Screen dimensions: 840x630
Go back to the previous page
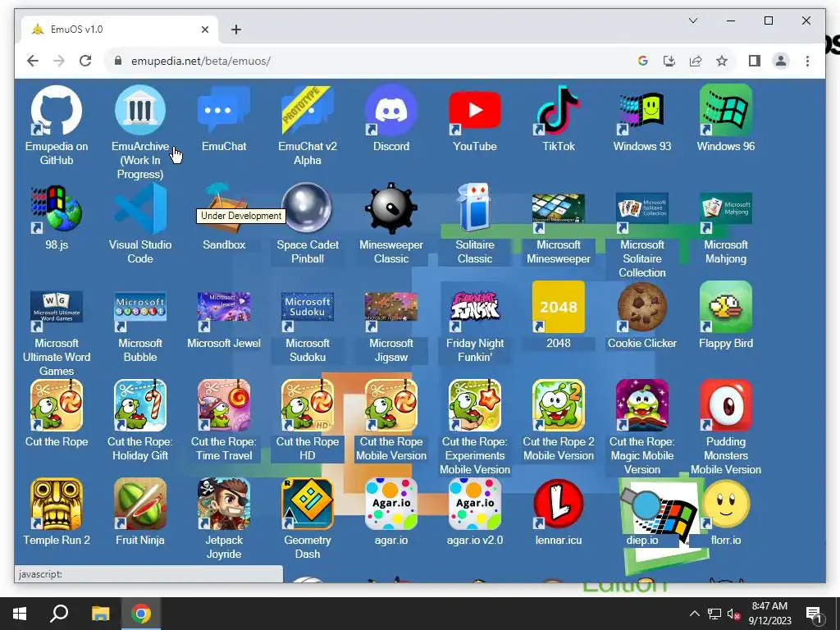[x=33, y=61]
